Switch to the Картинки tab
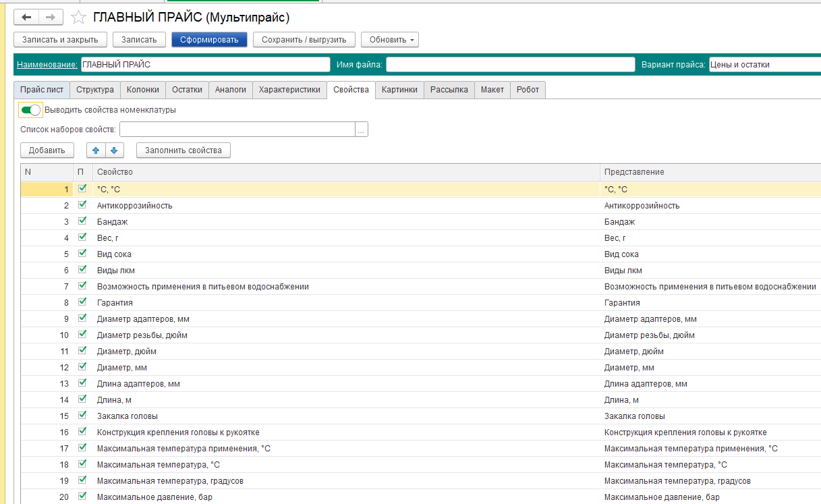 pyautogui.click(x=399, y=90)
